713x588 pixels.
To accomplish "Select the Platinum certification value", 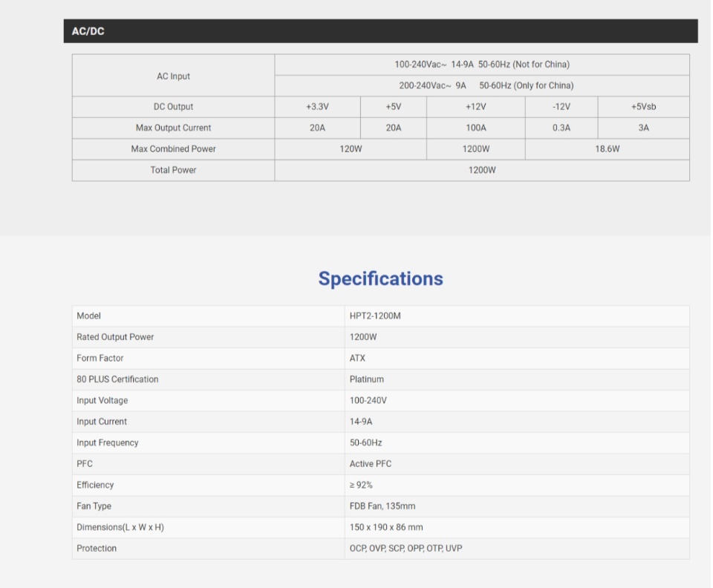I will coord(367,379).
